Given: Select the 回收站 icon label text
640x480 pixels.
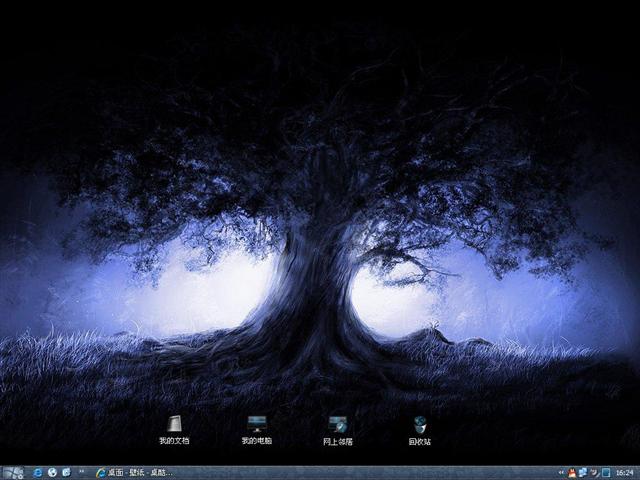Looking at the screenshot, I should pyautogui.click(x=420, y=441).
